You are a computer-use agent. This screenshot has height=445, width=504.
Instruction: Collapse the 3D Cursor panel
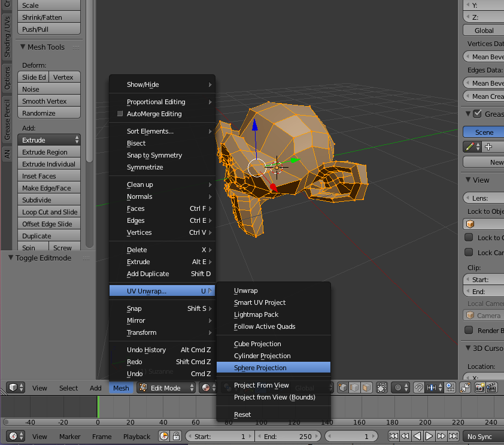click(x=468, y=348)
